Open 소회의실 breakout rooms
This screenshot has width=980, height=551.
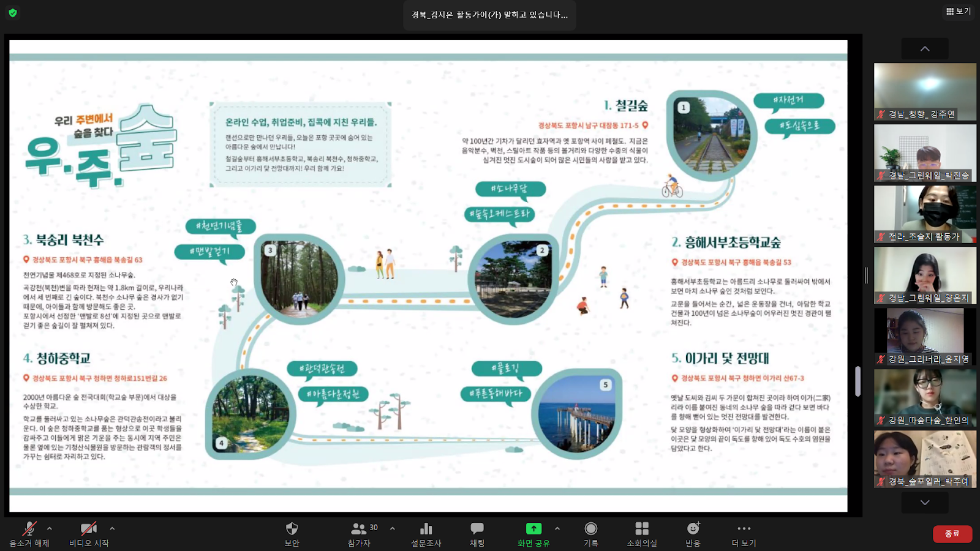tap(642, 534)
